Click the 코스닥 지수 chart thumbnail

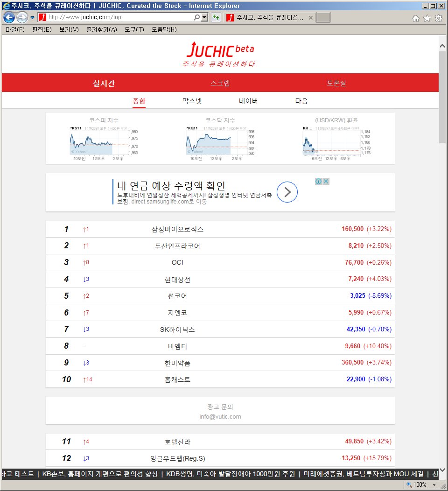pos(220,143)
